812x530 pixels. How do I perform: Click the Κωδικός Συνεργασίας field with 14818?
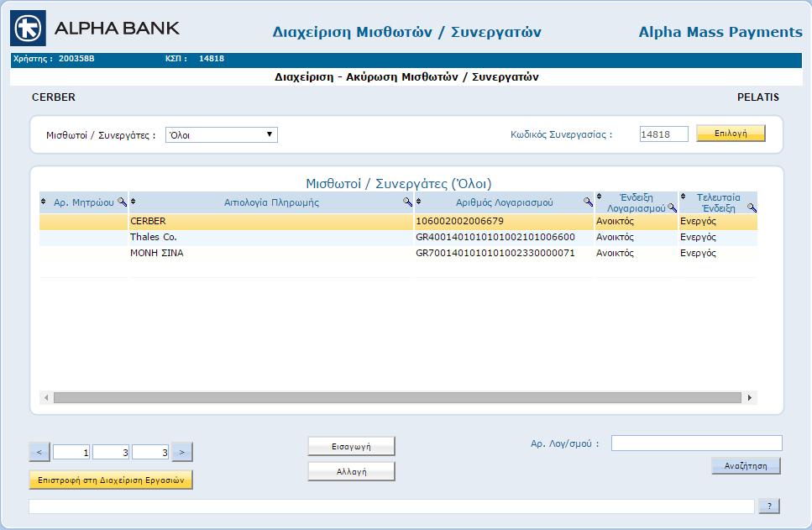(664, 134)
